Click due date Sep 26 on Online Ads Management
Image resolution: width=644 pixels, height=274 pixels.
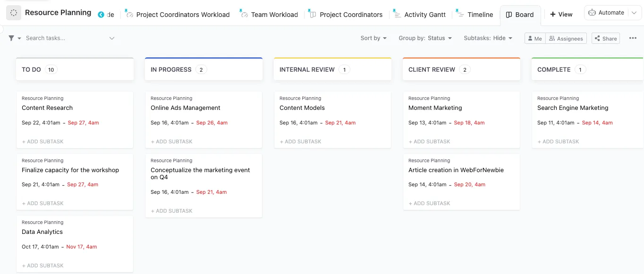212,123
